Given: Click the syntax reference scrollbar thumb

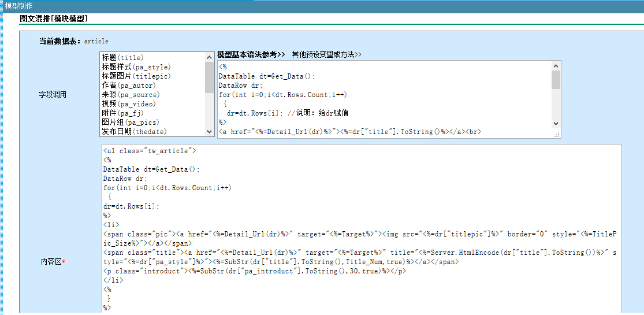Looking at the screenshot, I should click(x=556, y=79).
